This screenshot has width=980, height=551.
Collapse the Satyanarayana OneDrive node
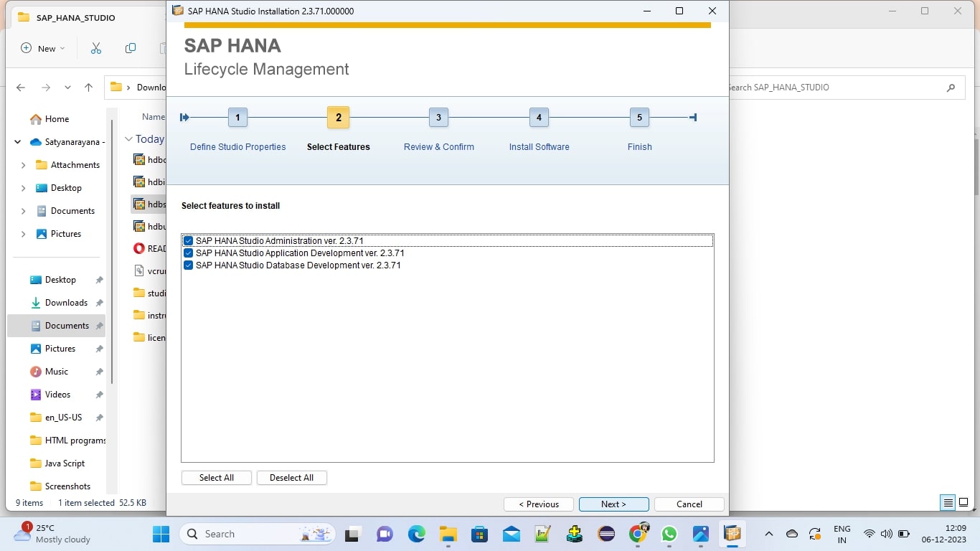coord(17,142)
